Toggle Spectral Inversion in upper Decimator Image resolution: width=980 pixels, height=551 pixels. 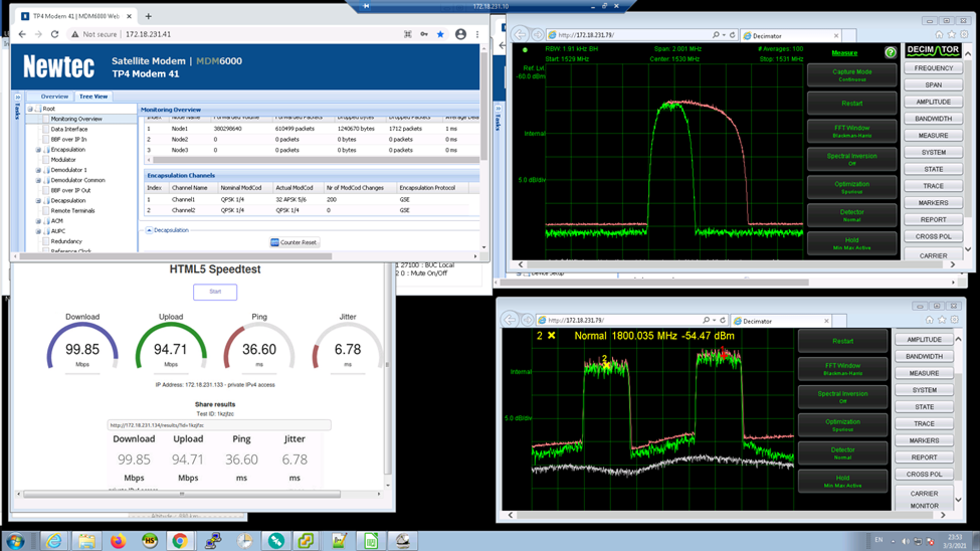[852, 159]
